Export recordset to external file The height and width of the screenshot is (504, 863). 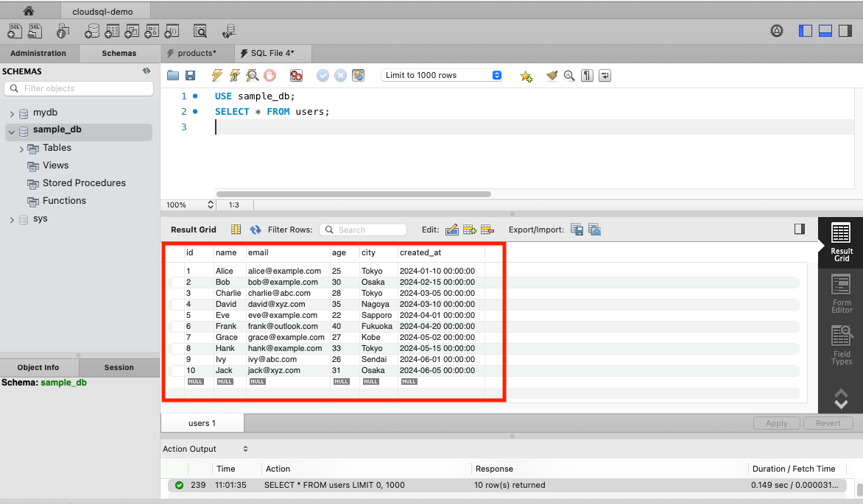pos(577,230)
